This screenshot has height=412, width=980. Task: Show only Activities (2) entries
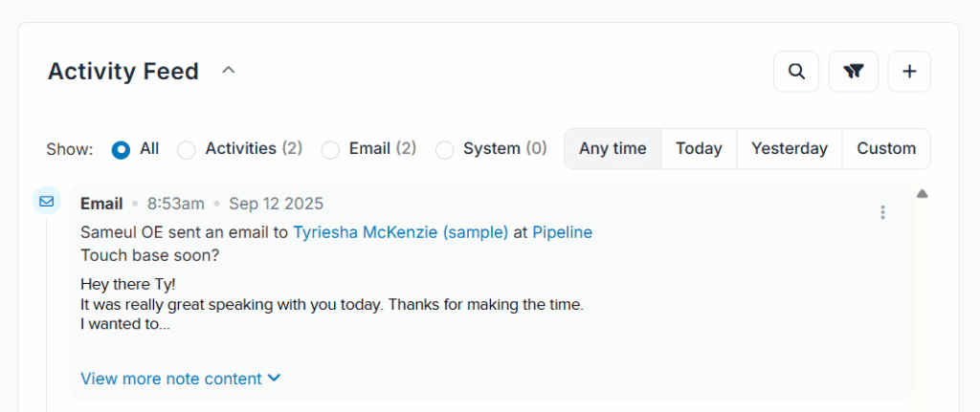[187, 149]
